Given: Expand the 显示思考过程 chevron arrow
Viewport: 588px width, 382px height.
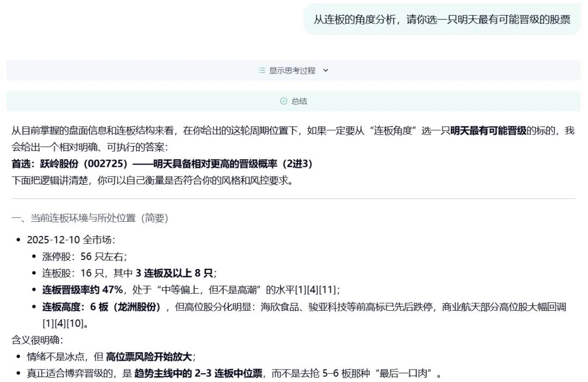Looking at the screenshot, I should point(325,71).
